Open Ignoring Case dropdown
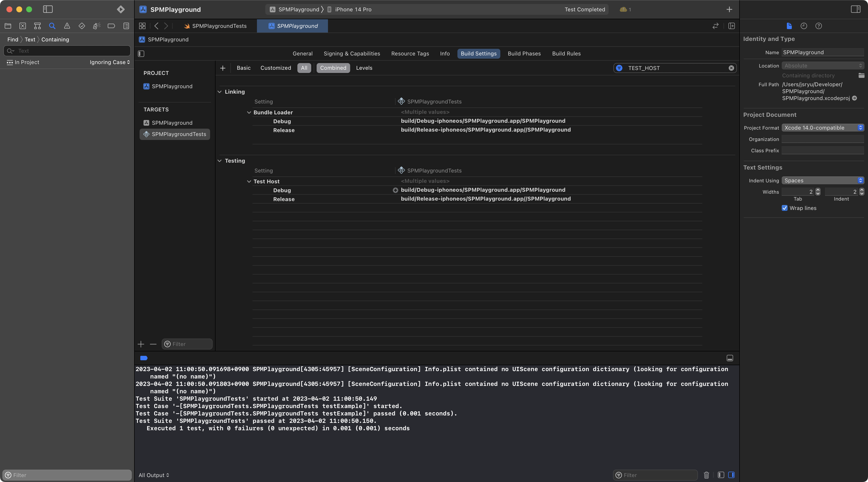This screenshot has width=868, height=482. [x=110, y=62]
